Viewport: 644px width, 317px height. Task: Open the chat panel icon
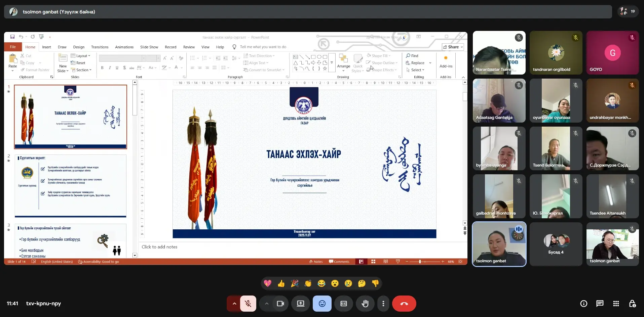[600, 304]
